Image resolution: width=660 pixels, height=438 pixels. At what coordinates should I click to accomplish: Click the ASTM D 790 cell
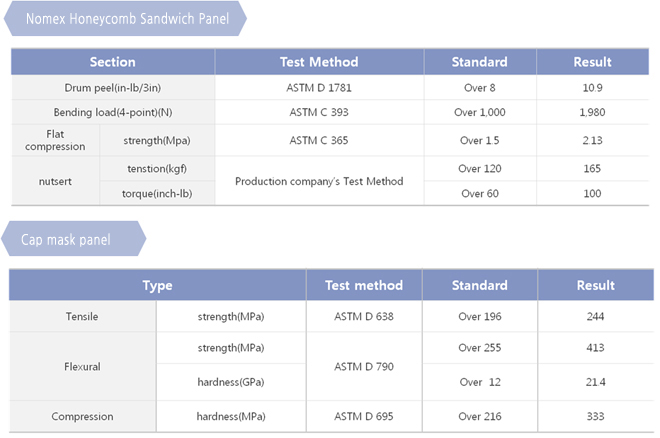point(364,366)
